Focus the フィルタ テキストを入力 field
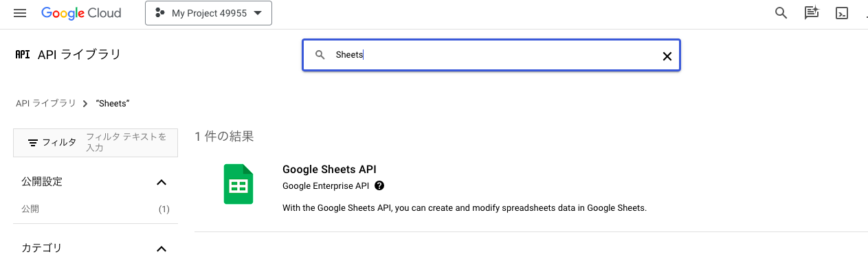This screenshot has height=261, width=868. click(129, 143)
